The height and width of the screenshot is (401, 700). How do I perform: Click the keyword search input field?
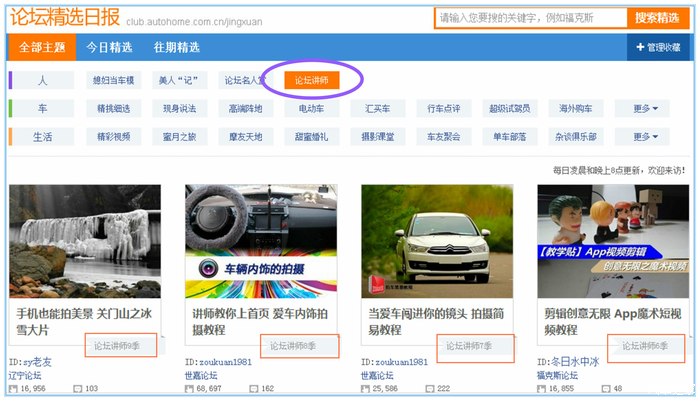pyautogui.click(x=530, y=18)
